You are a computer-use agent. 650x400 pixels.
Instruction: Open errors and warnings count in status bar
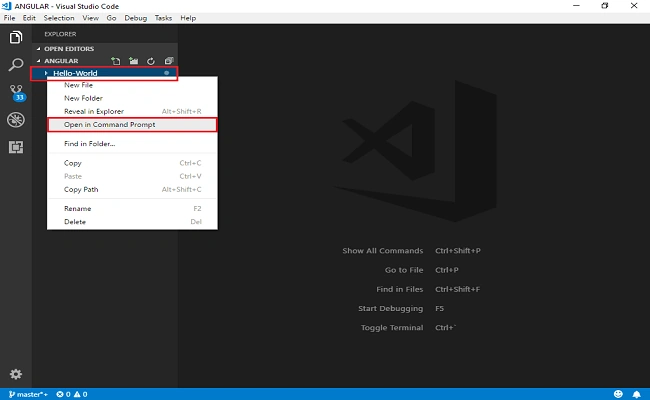[72, 394]
